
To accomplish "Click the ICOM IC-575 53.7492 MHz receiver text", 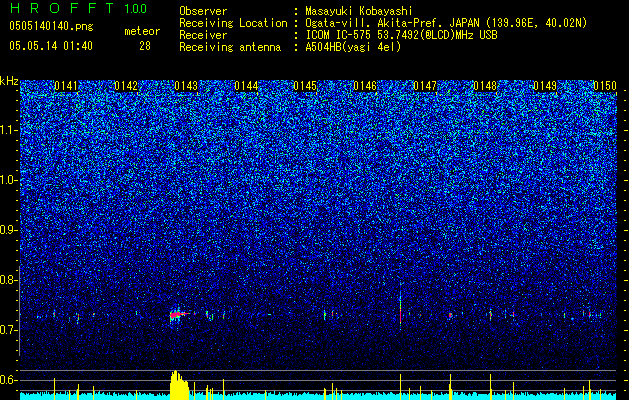I will click(401, 35).
